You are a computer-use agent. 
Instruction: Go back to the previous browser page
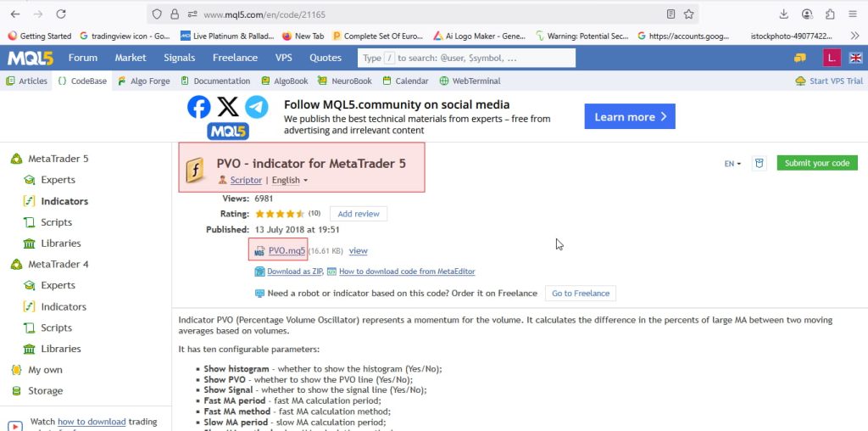pos(15,14)
